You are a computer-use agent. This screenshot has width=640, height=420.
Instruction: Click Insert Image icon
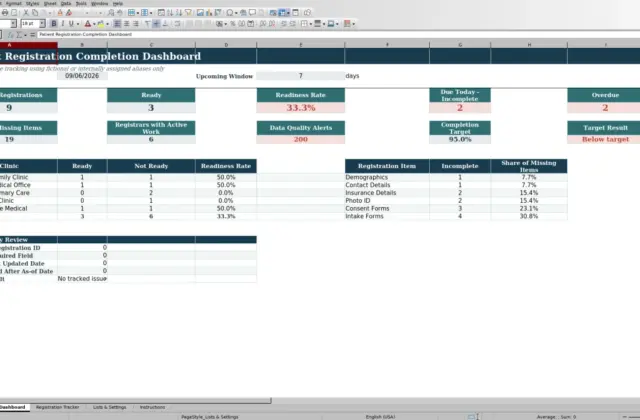point(200,13)
